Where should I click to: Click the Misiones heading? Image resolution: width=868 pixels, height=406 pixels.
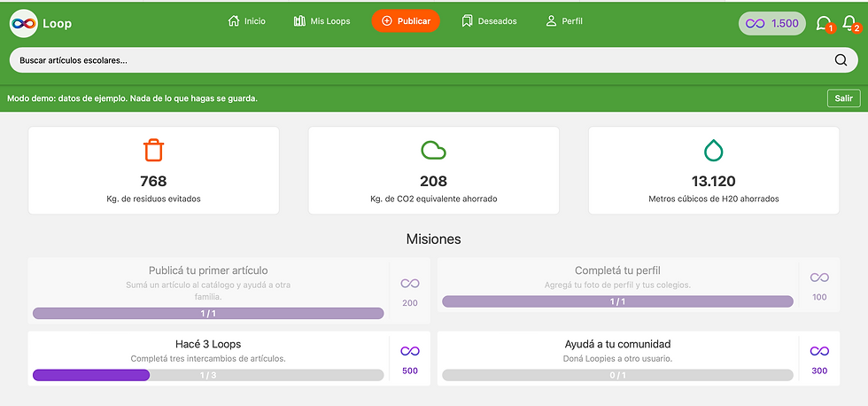[433, 239]
